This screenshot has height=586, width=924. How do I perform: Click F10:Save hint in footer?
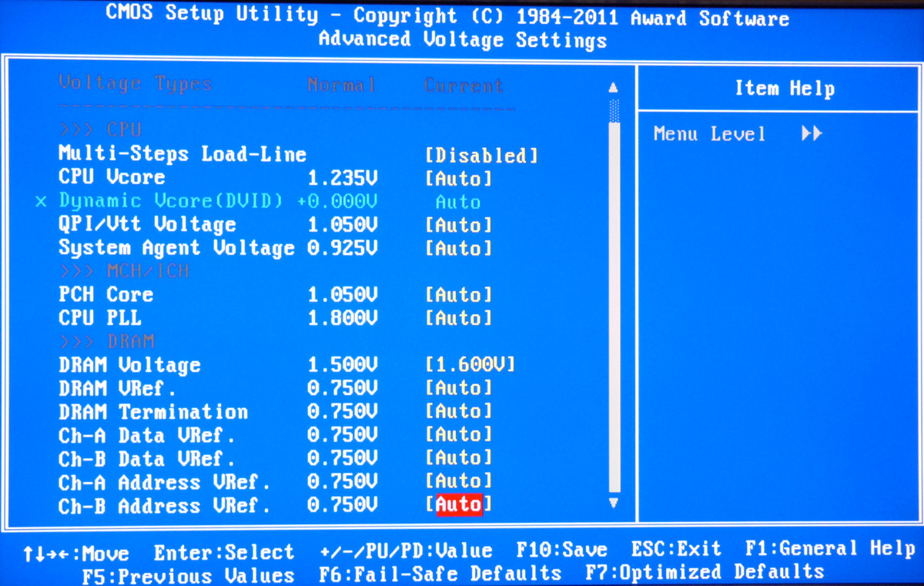562,550
